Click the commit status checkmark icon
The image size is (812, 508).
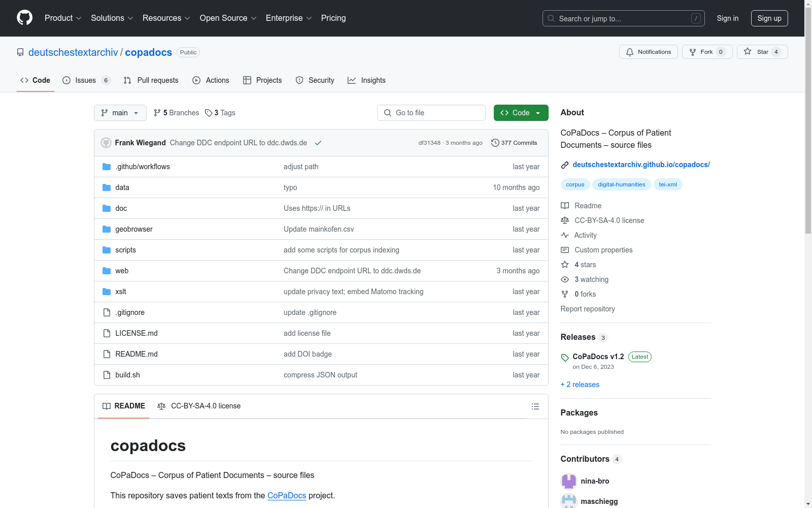[x=318, y=143]
